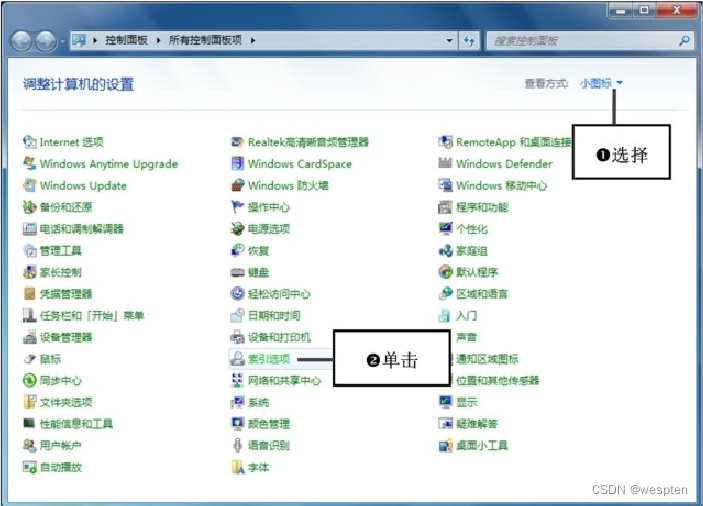Click the 操作中心 flag icon

coord(237,207)
